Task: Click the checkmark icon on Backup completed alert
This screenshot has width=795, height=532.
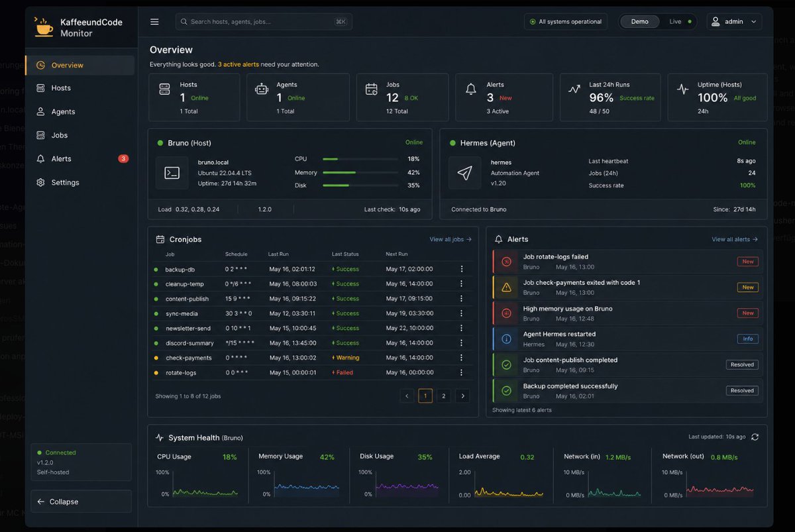Action: tap(507, 391)
